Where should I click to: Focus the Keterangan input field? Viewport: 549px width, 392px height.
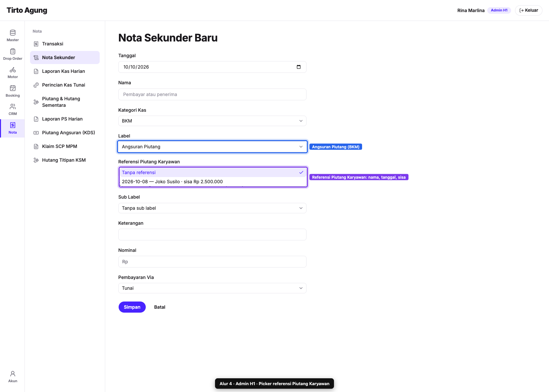pyautogui.click(x=212, y=235)
